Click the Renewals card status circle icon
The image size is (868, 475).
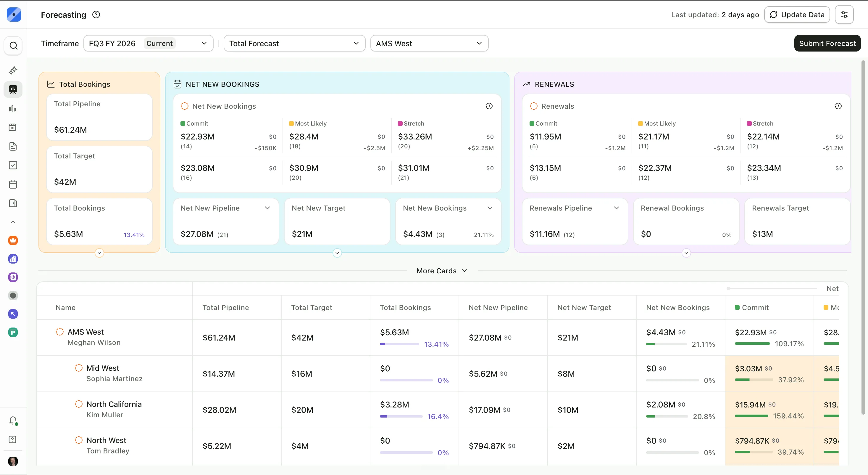point(533,106)
